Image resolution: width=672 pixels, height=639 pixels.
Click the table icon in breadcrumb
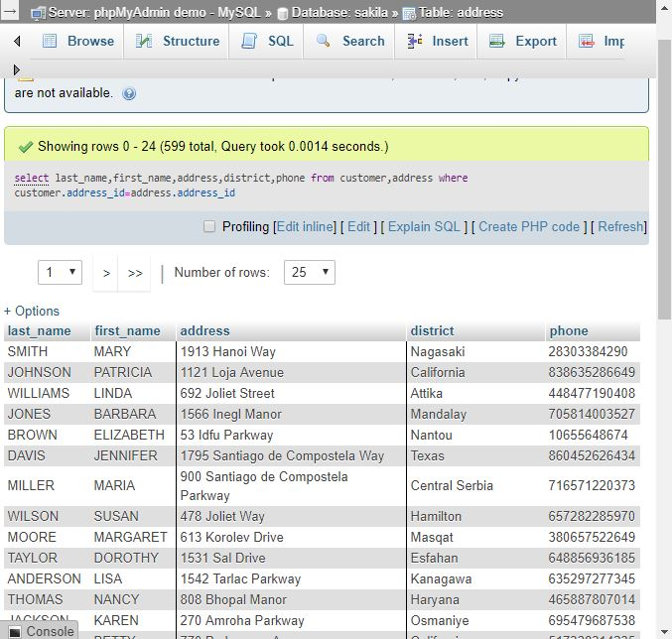point(409,14)
